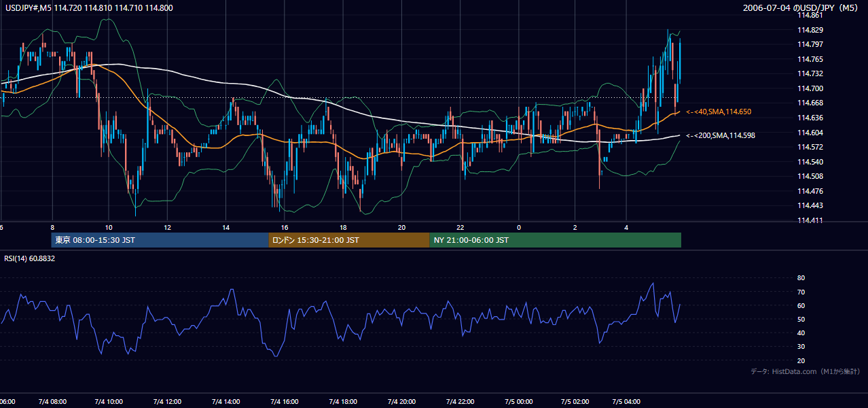Click price axis value 114.732

pyautogui.click(x=810, y=73)
